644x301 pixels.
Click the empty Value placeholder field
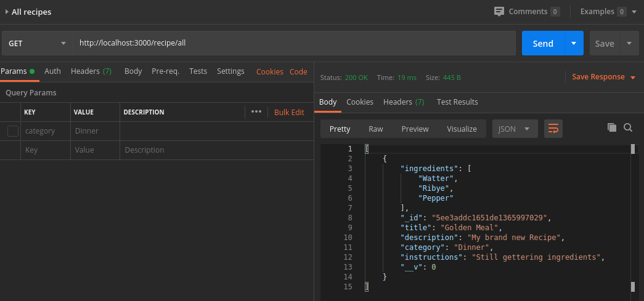96,150
